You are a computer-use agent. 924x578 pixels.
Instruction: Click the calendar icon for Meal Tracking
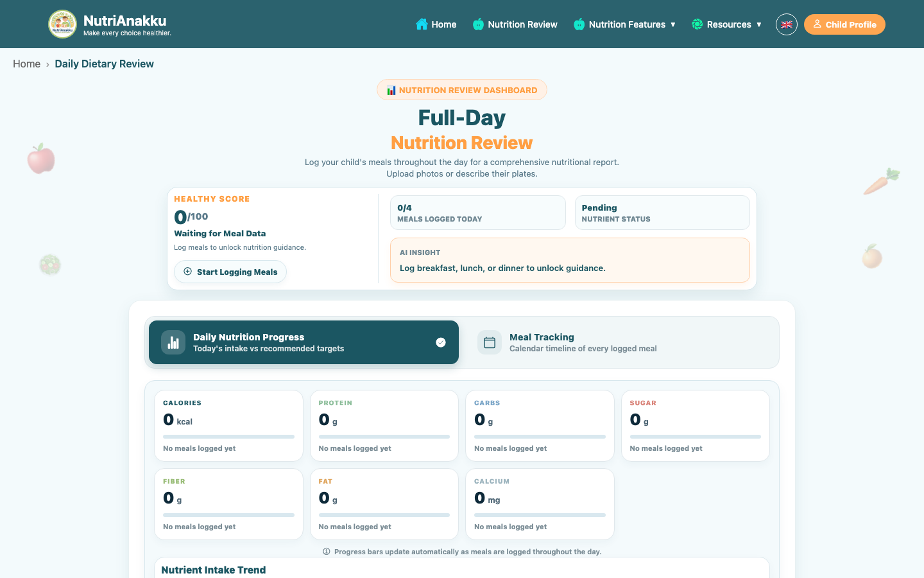point(490,343)
